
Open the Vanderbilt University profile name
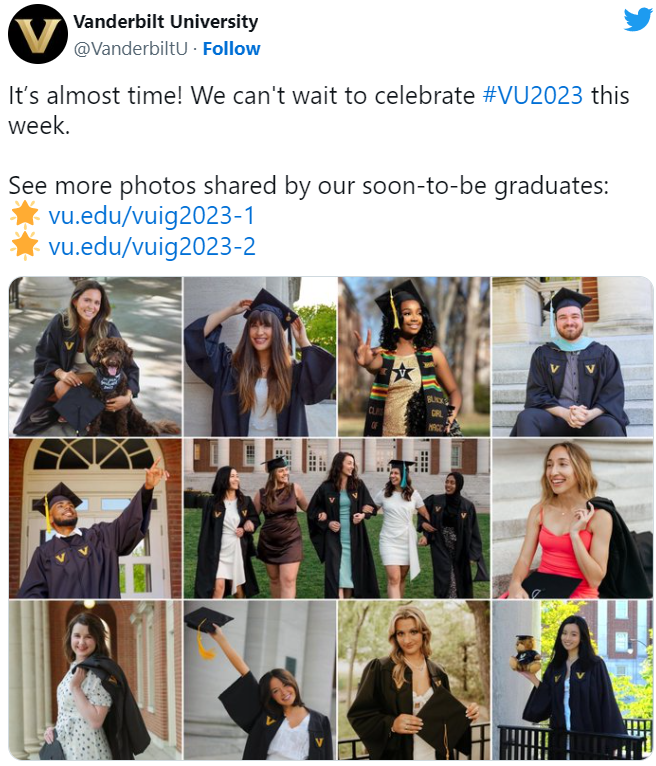[166, 21]
